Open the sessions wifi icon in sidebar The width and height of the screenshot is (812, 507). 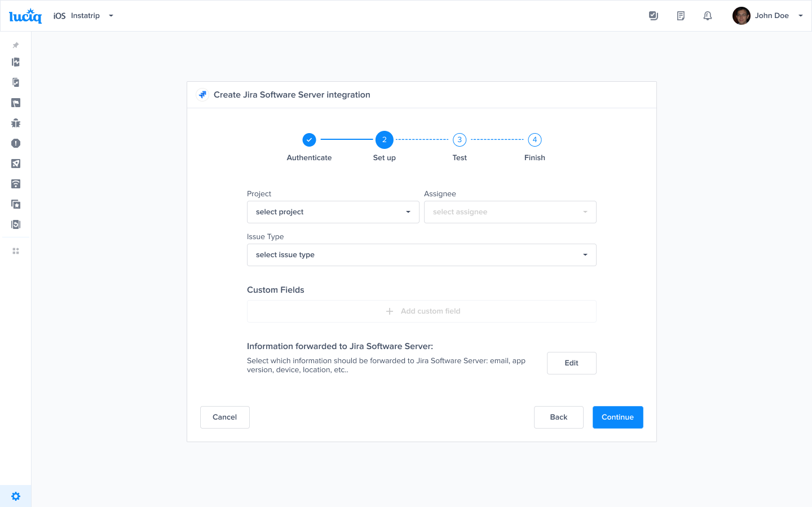(15, 184)
